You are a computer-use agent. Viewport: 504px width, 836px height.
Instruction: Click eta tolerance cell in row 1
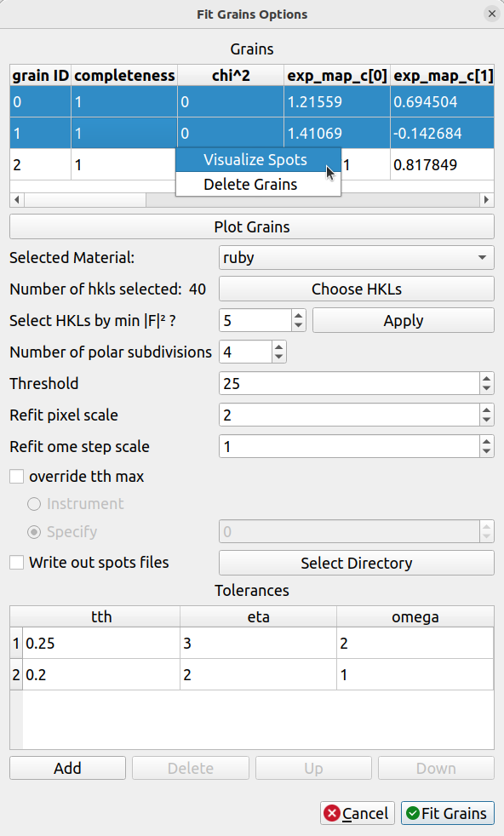click(258, 643)
